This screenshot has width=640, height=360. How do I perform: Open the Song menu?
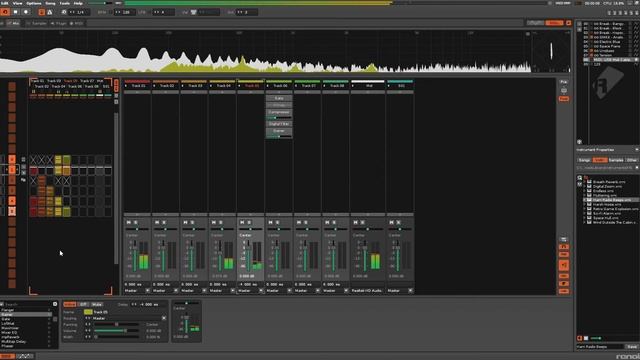point(50,3)
